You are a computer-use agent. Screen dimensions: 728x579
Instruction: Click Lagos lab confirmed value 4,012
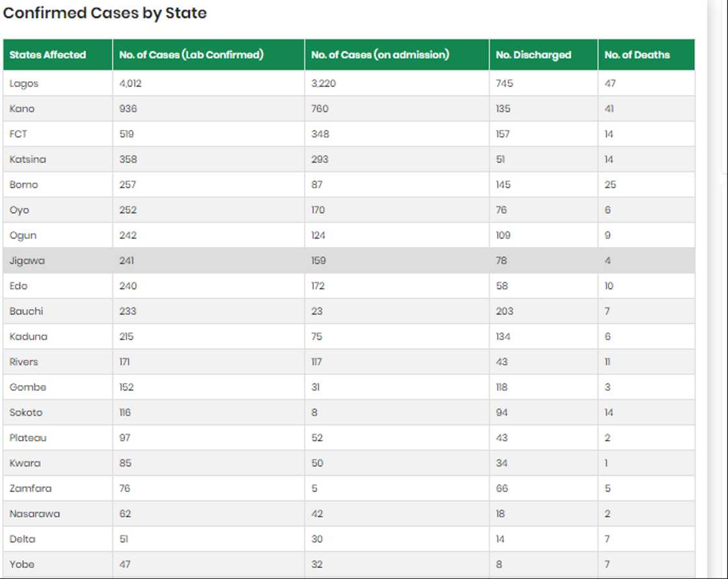130,83
